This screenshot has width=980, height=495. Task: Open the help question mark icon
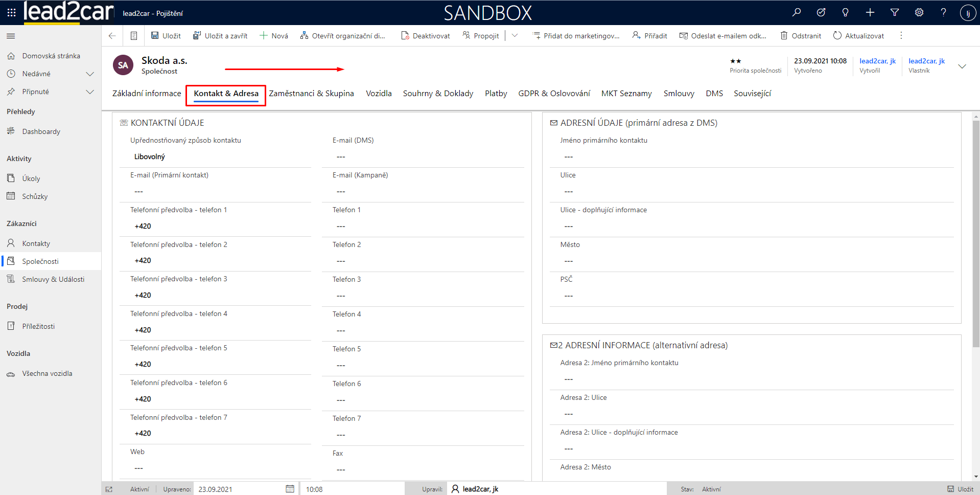click(943, 12)
